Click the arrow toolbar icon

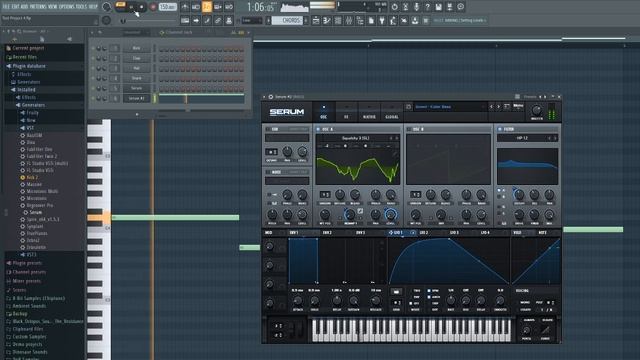196,20
